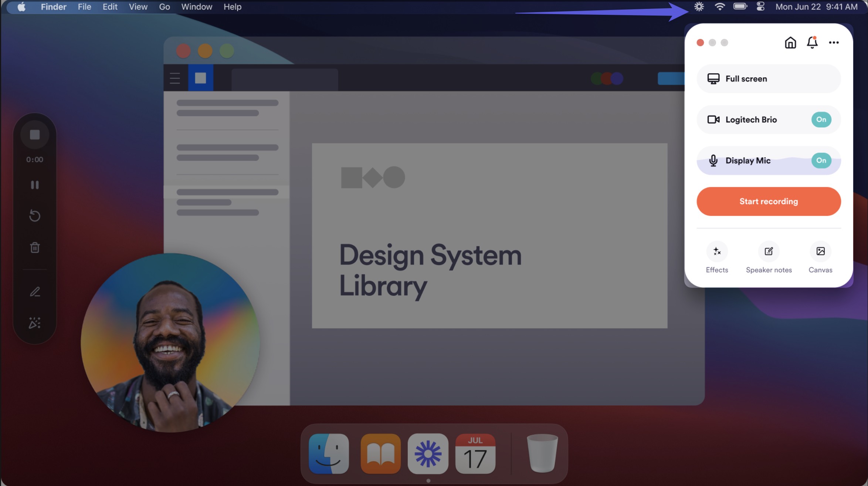
Task: Open the Loom home icon
Action: [790, 43]
